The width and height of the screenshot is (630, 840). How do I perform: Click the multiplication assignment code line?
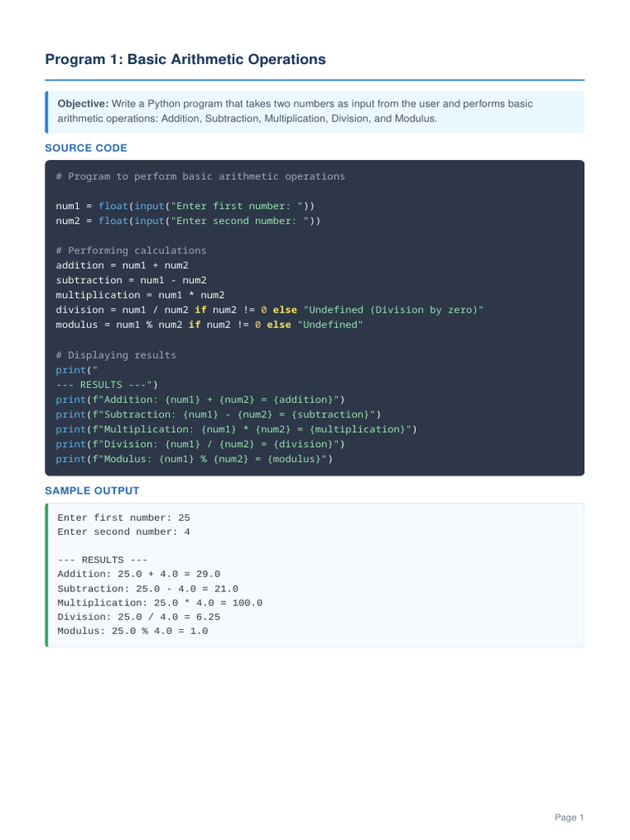coord(140,295)
